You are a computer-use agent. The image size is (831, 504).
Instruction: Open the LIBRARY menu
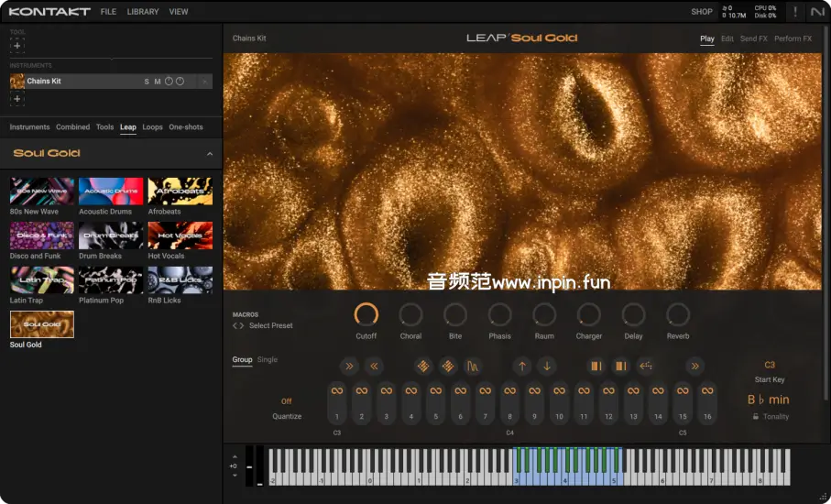142,12
